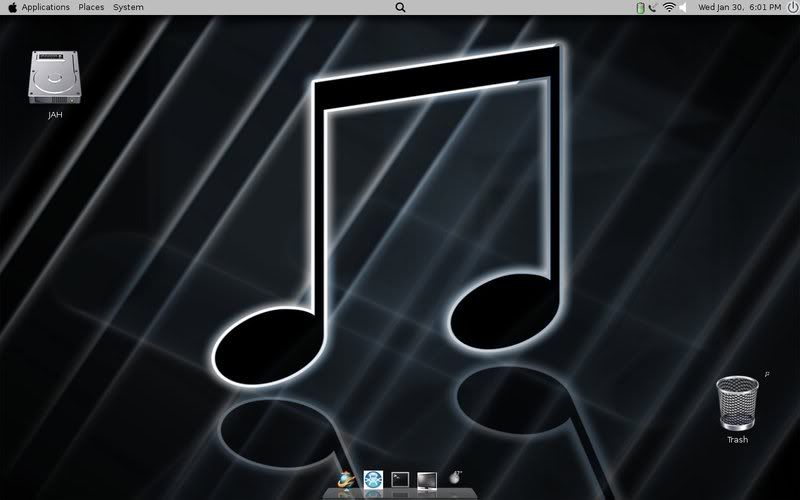
Task: Open the JAH hard drive icon
Action: pos(55,77)
